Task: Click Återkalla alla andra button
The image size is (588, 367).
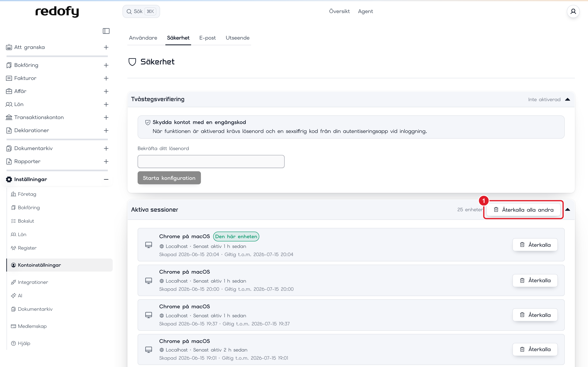Action: pyautogui.click(x=524, y=210)
